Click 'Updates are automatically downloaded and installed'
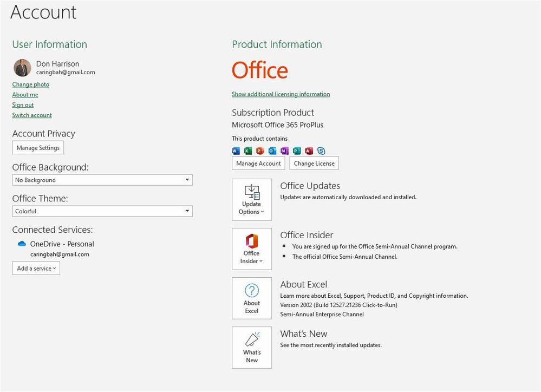This screenshot has width=541, height=392. (x=348, y=197)
